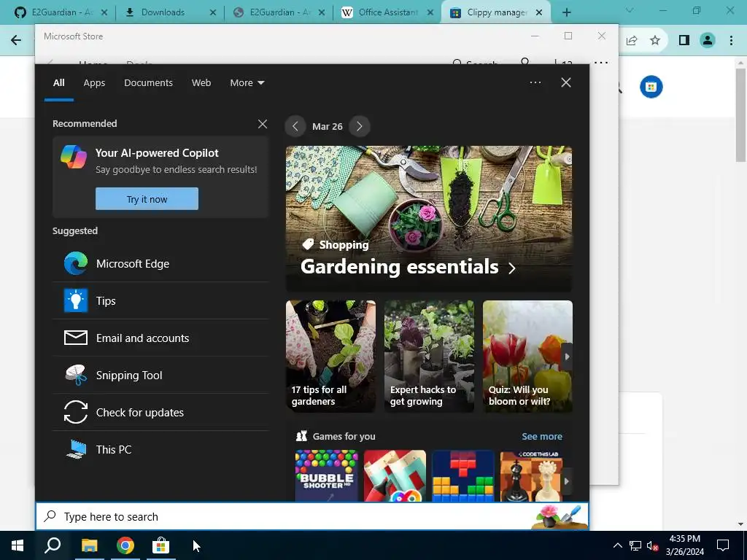Open the Bubble Shooter game tile

point(326,476)
